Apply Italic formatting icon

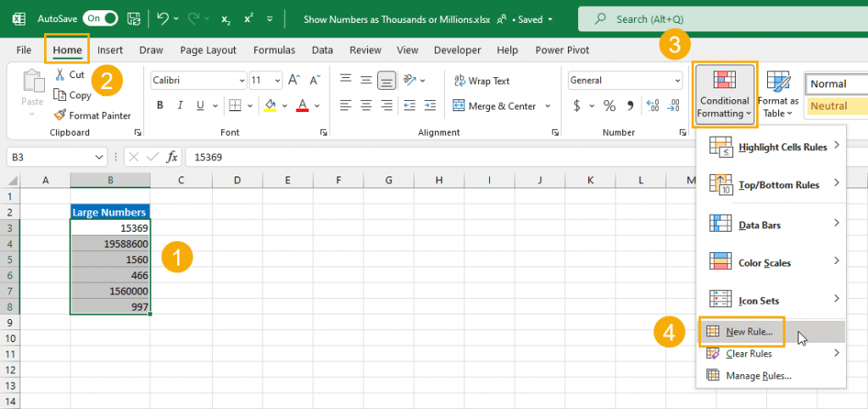pyautogui.click(x=180, y=105)
